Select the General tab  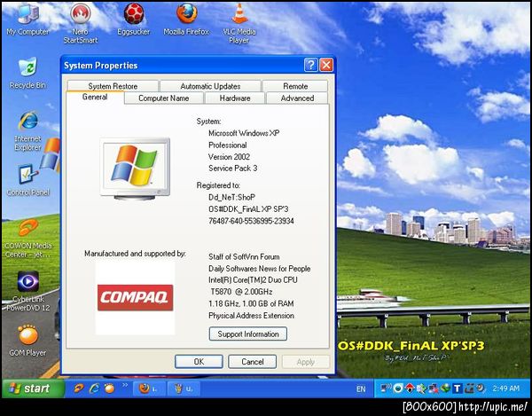95,97
